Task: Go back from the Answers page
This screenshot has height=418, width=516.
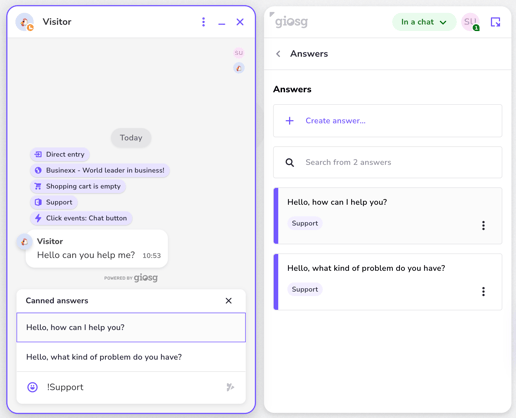Action: coord(278,54)
